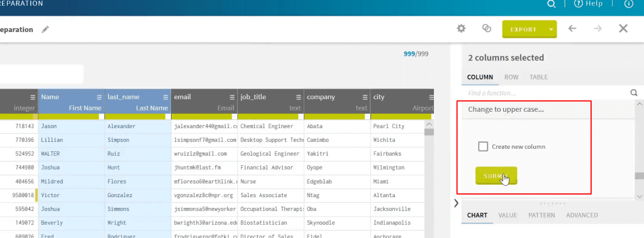Open integer column menu icon
The height and width of the screenshot is (238, 644).
33,97
